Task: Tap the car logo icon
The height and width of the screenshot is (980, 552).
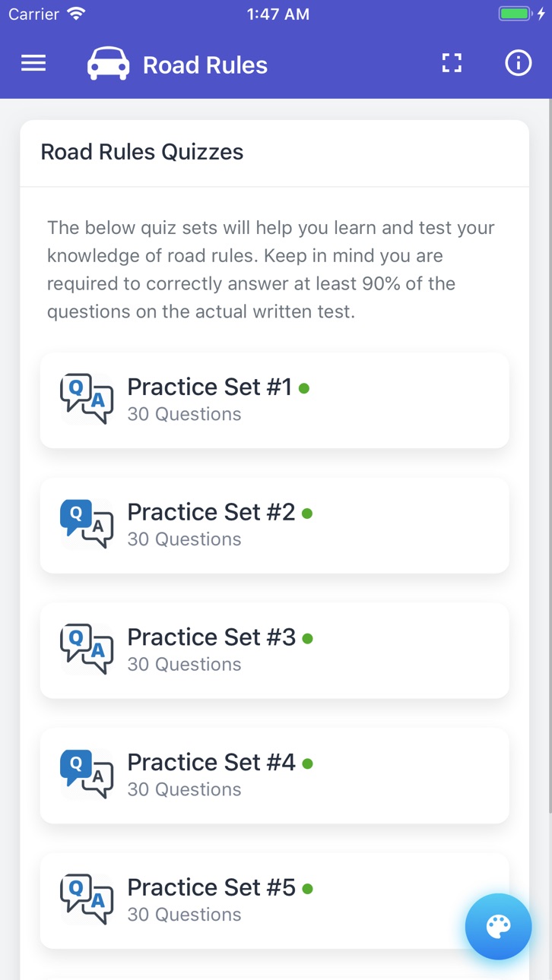Action: [x=108, y=64]
